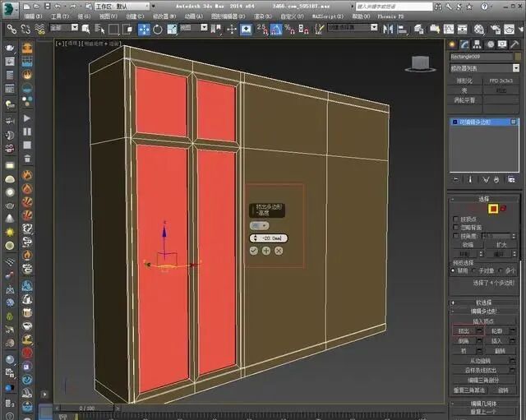Click the application logo menu button

11,9
